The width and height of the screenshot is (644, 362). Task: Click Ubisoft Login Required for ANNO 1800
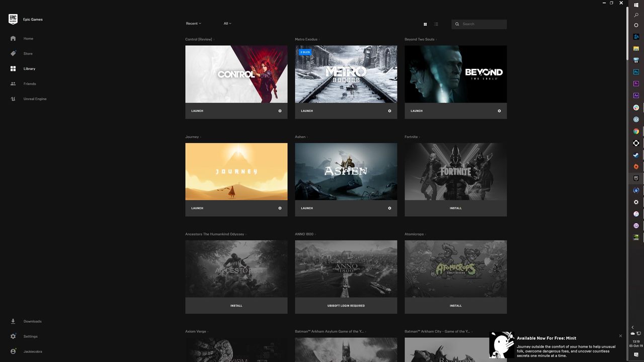click(x=346, y=306)
